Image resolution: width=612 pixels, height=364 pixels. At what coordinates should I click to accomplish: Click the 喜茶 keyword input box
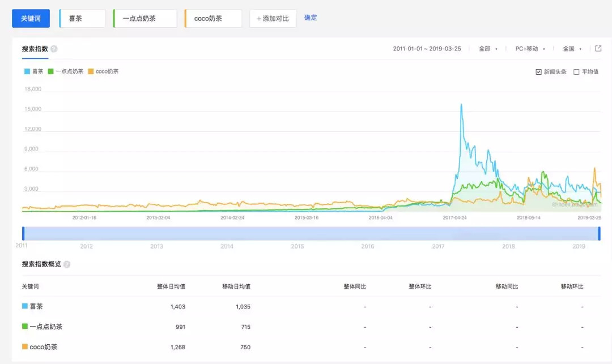83,18
